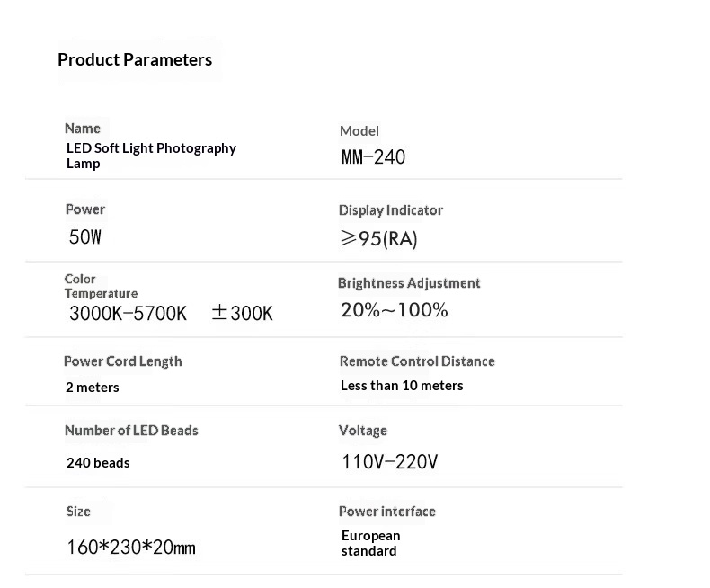Select the Name label
Image resolution: width=710 pixels, height=588 pixels.
[83, 129]
